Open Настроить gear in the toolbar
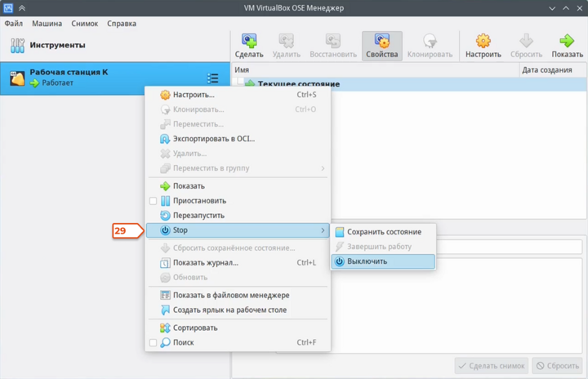Screen dimensions: 588x379 point(483,41)
